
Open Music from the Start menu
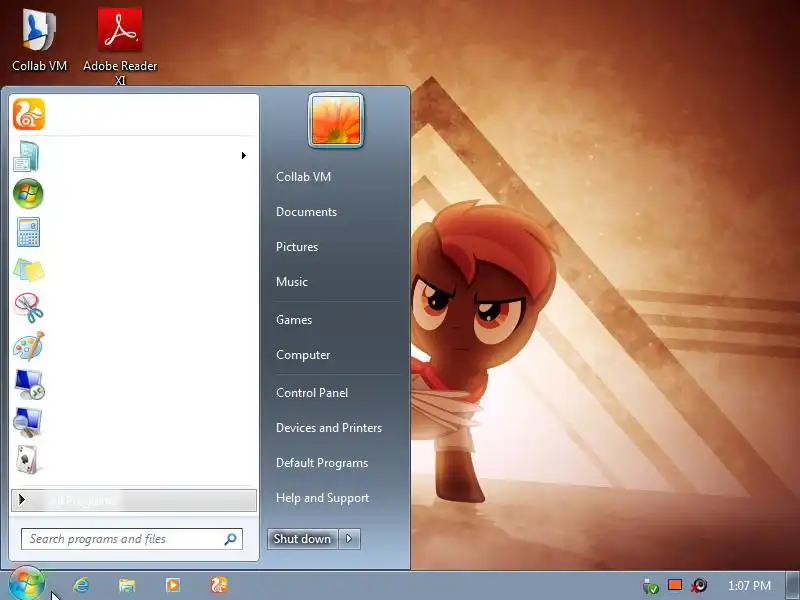click(x=291, y=282)
